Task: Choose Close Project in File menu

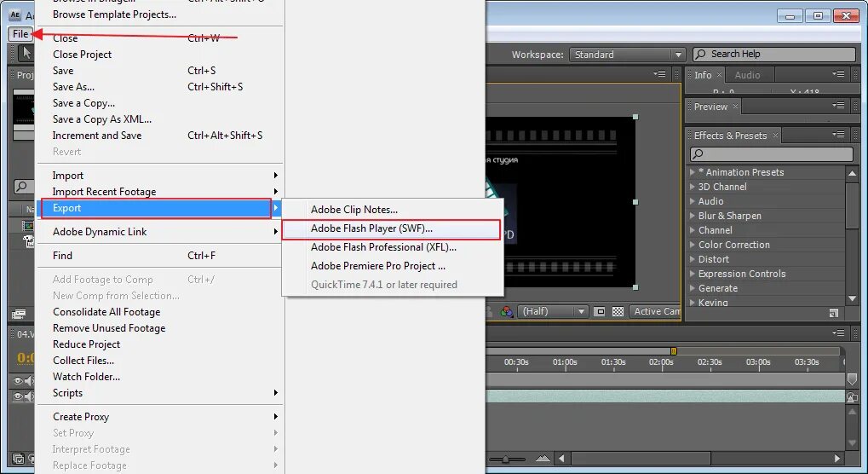Action: click(x=160, y=55)
